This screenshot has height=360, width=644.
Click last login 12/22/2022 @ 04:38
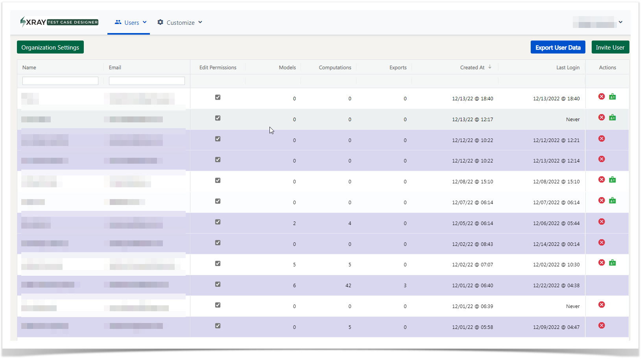click(556, 286)
